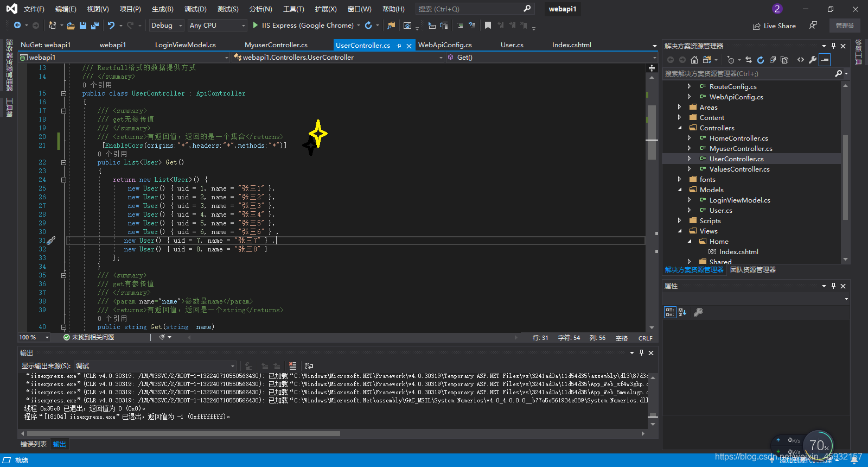Open the Get() member dropdown
Screen dimensions: 868x467
pyautogui.click(x=552, y=58)
